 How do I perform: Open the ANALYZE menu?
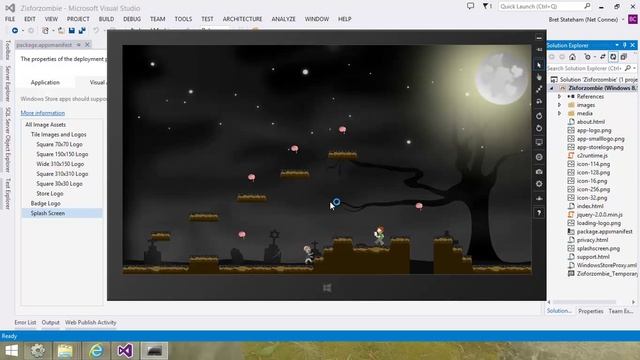[283, 19]
